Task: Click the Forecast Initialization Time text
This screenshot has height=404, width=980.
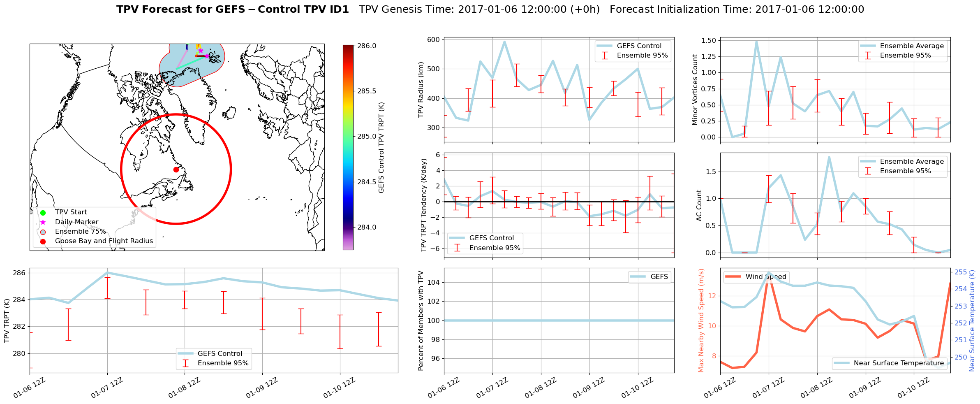Action: point(737,9)
